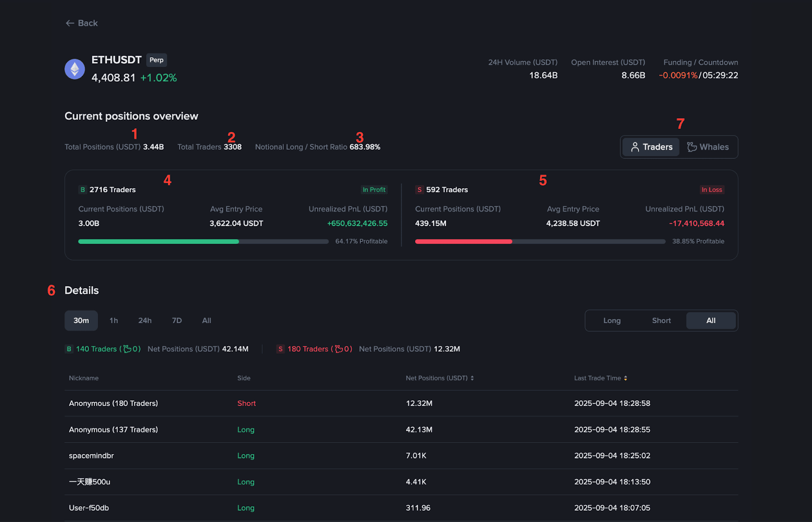Open the Anonymous (180 Traders) row
Screen dimensions: 812x522
pyautogui.click(x=401, y=403)
